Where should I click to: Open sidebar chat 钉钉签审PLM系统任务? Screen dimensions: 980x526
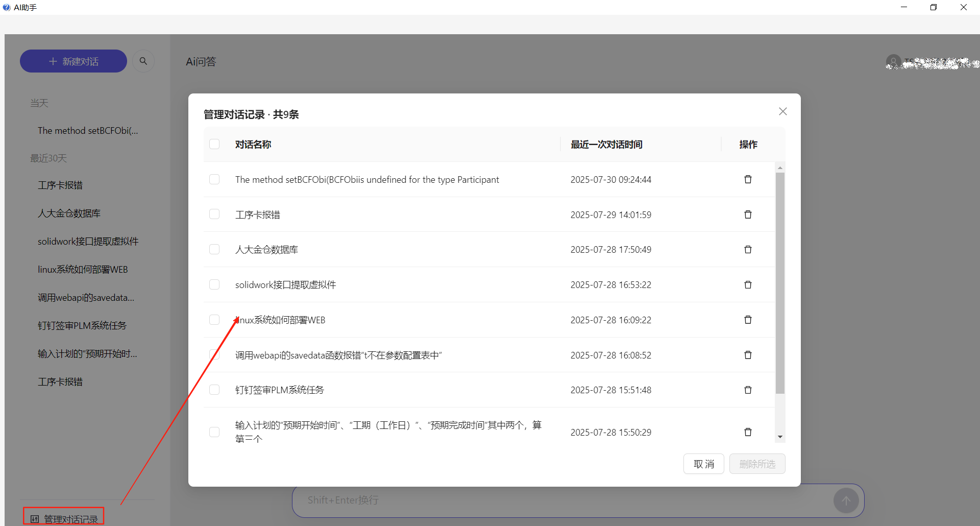pos(82,326)
